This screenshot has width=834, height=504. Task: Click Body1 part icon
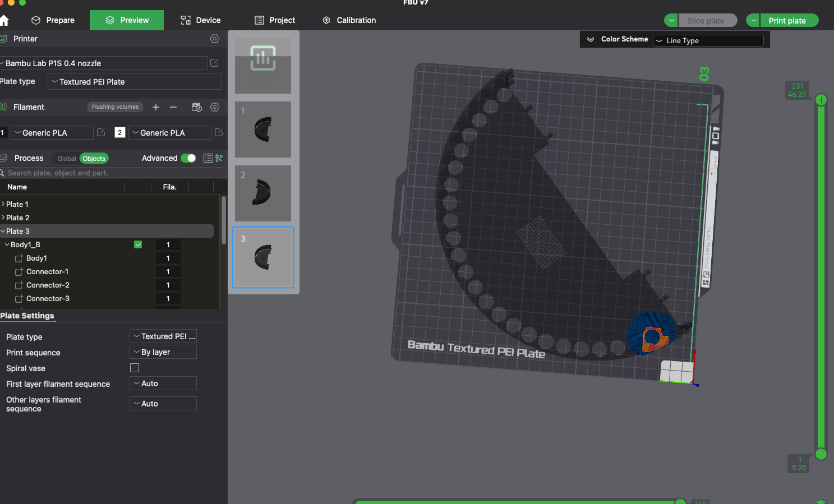pos(19,258)
